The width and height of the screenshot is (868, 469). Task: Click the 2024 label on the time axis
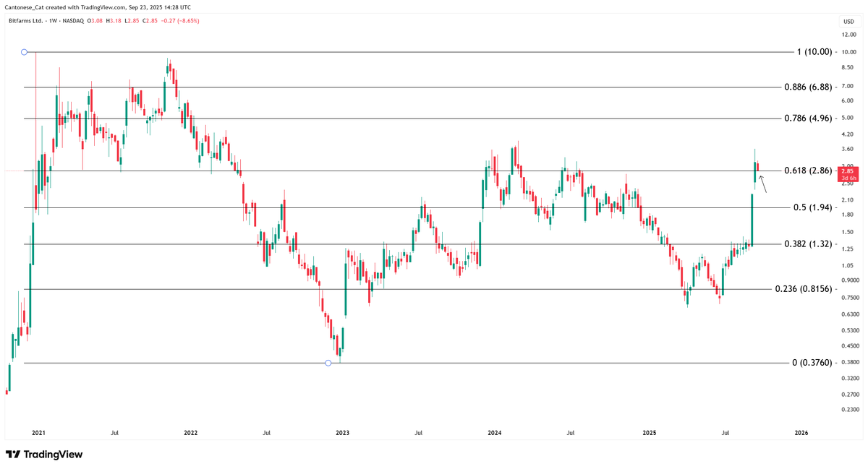(x=495, y=433)
